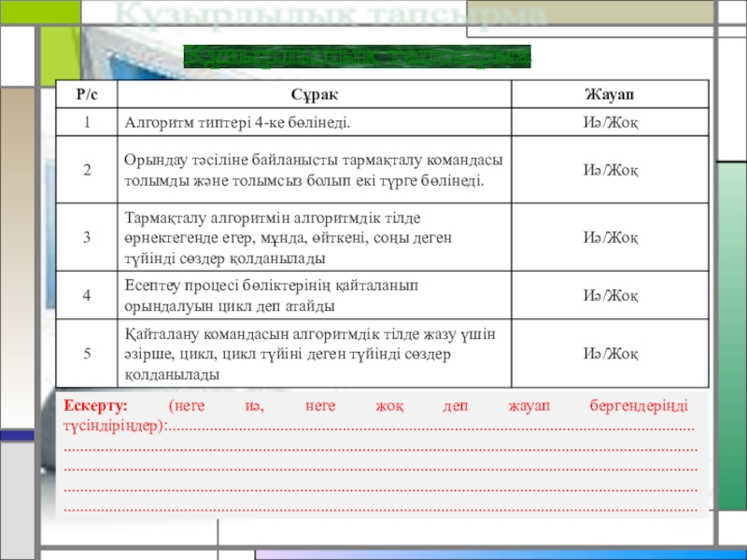Click the slide title 'Құзырлылық тапсырма'
The width and height of the screenshot is (747, 560).
(x=358, y=57)
